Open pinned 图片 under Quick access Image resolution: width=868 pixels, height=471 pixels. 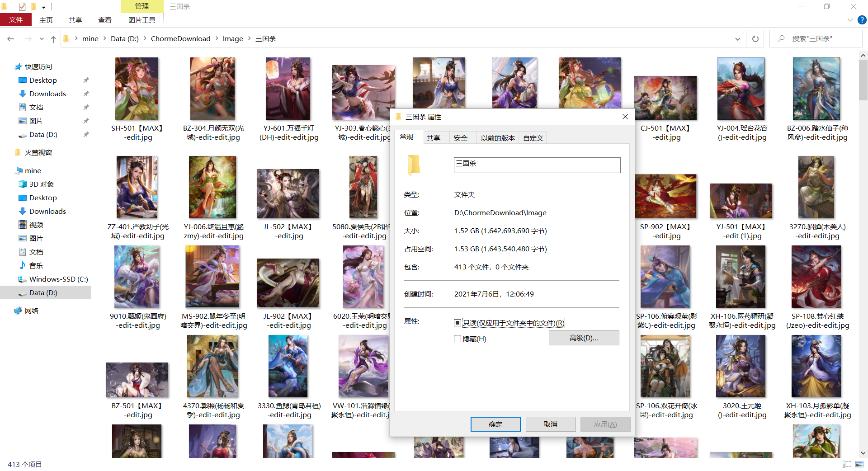coord(36,121)
